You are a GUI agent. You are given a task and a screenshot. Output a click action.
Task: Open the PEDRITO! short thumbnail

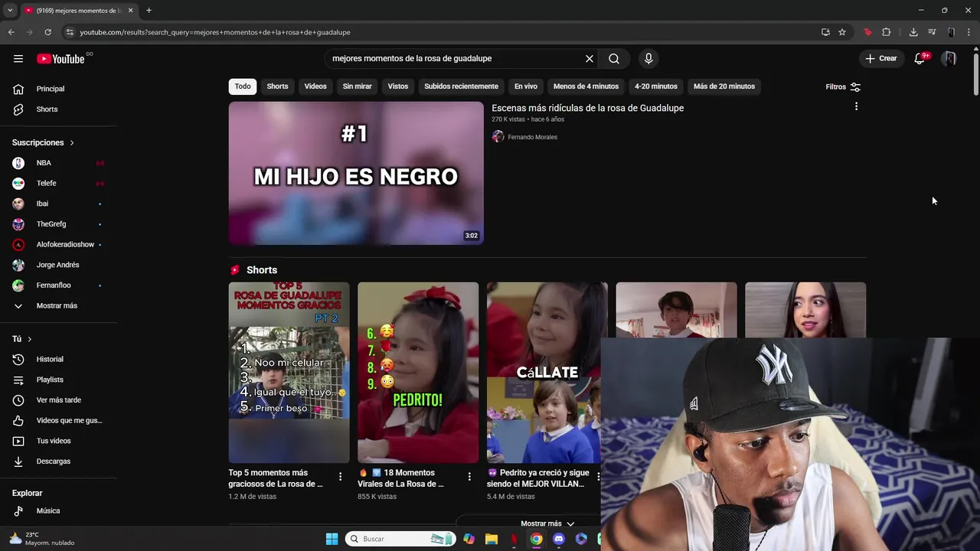point(418,373)
